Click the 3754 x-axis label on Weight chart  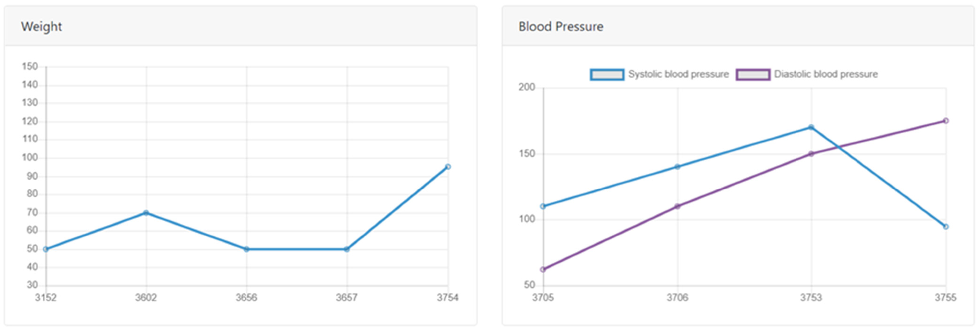[447, 298]
